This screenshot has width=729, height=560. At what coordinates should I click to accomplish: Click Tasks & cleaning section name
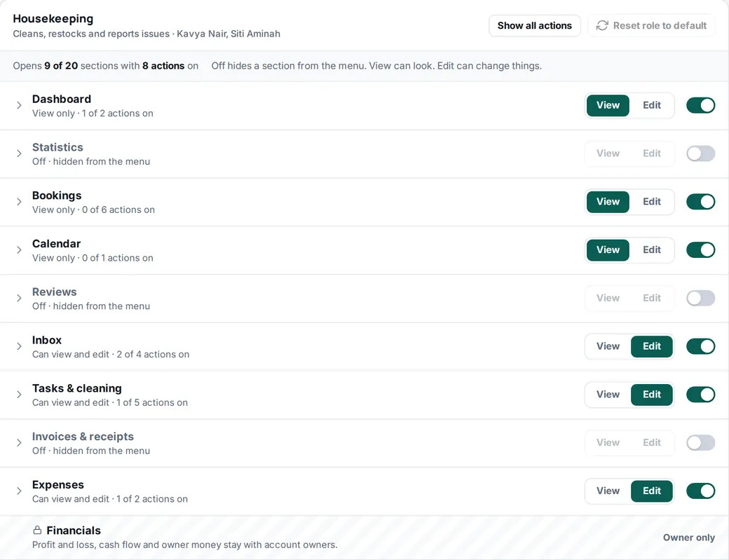click(76, 388)
